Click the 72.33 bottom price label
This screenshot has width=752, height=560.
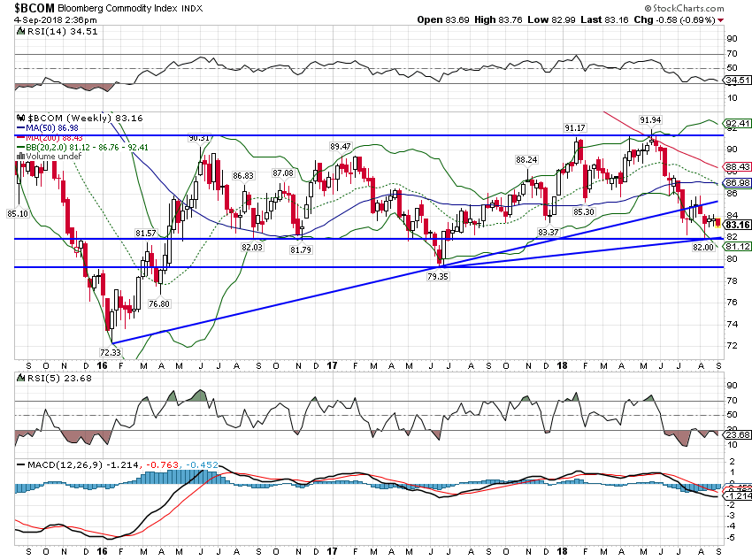point(110,352)
